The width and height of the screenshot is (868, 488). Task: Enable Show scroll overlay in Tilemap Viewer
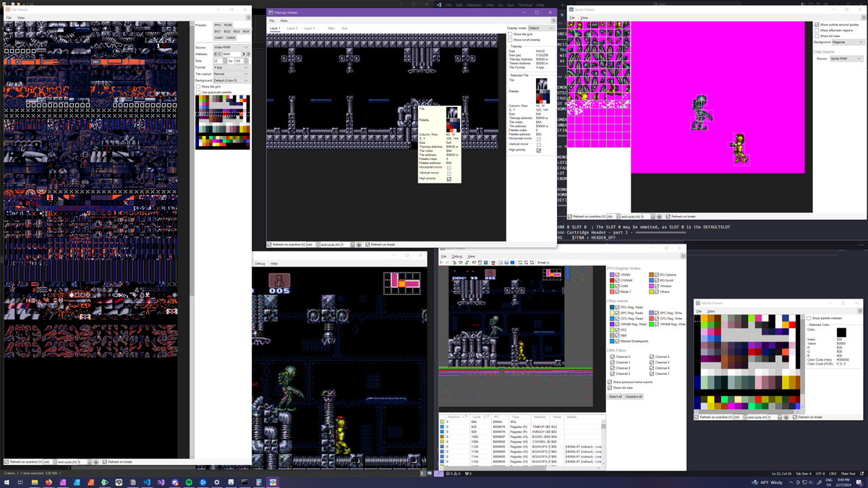coord(510,40)
